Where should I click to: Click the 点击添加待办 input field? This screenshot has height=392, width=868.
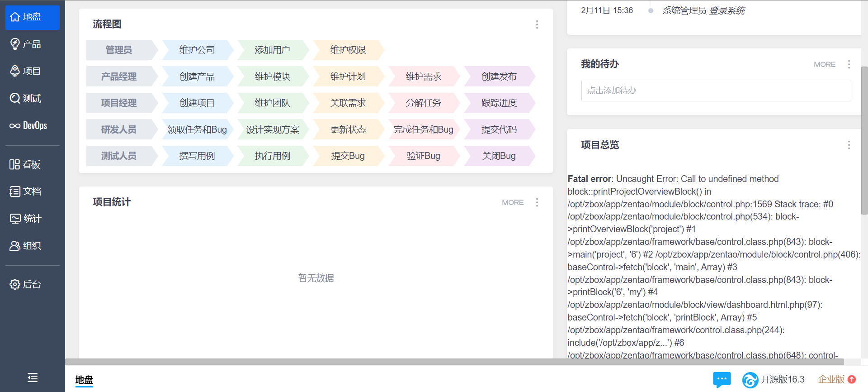(x=716, y=91)
